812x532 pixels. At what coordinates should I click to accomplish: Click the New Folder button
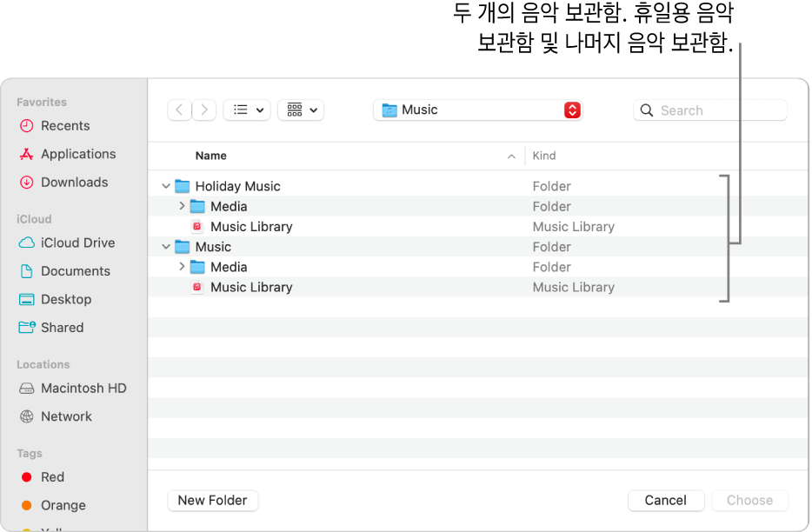(213, 501)
